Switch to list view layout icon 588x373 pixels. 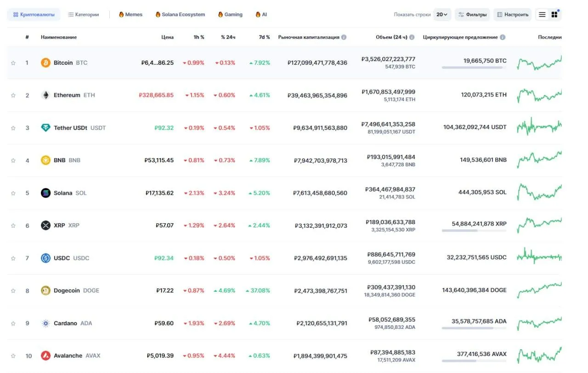[542, 15]
